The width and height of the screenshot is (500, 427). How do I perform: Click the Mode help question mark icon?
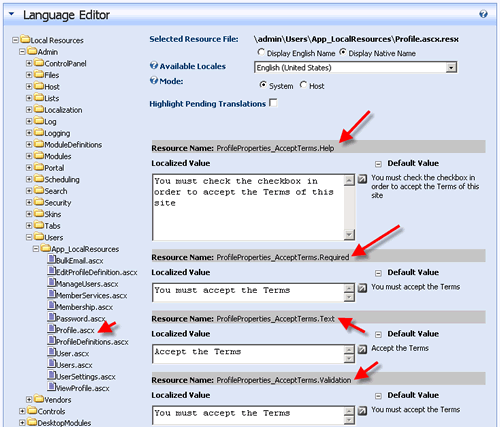point(154,81)
